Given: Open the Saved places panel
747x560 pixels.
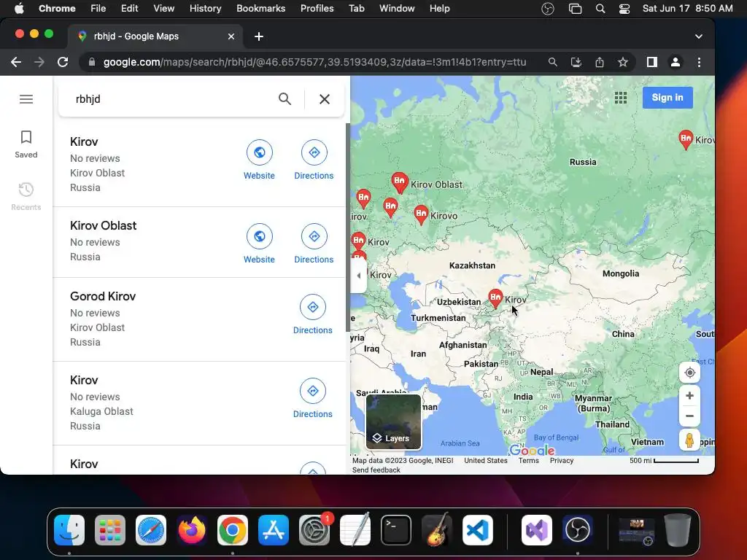Looking at the screenshot, I should point(26,144).
